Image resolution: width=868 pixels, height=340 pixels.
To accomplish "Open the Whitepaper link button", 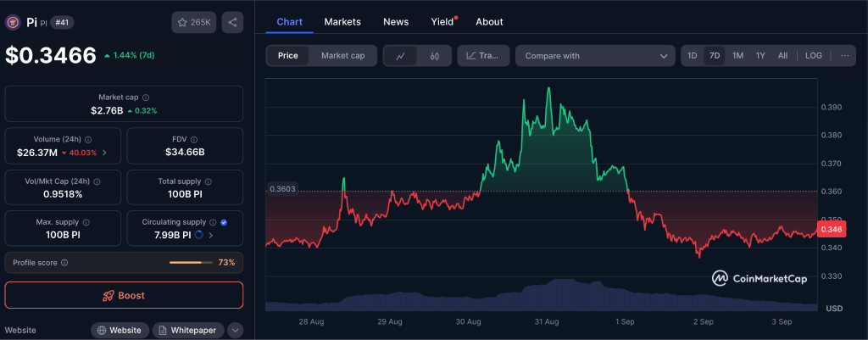I will 188,330.
